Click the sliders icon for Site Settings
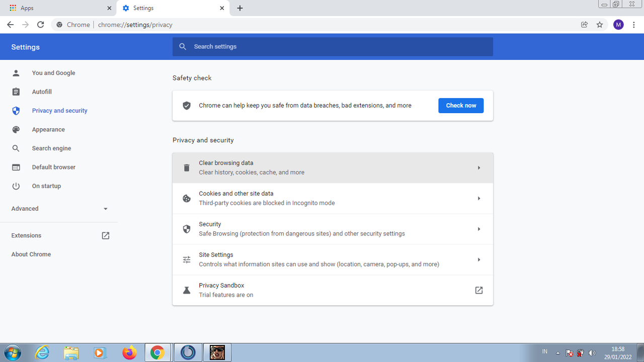The height and width of the screenshot is (362, 644). [187, 260]
